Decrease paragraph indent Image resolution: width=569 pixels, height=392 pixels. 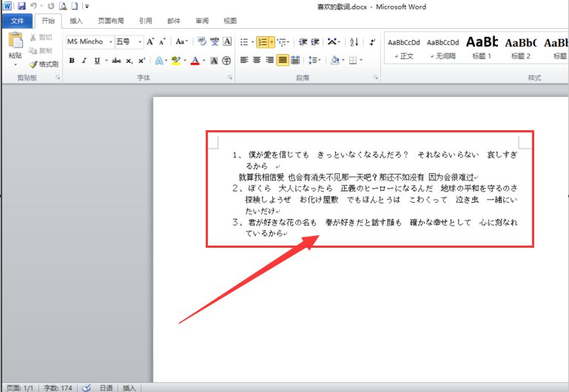click(x=303, y=42)
